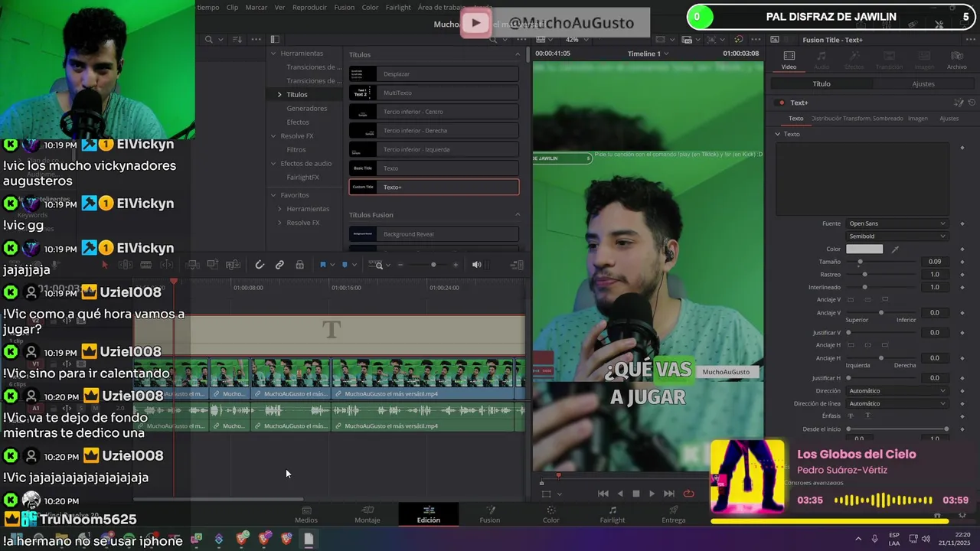Collapse the Títulos Fusion list section
Screen dimensions: 980x551
(517, 215)
